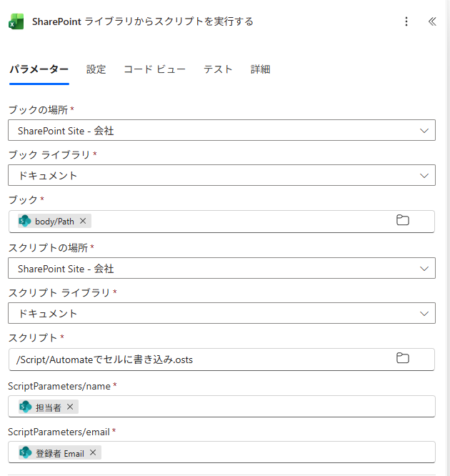The image size is (450, 476).
Task: Open the three-dot more options menu
Action: click(406, 21)
